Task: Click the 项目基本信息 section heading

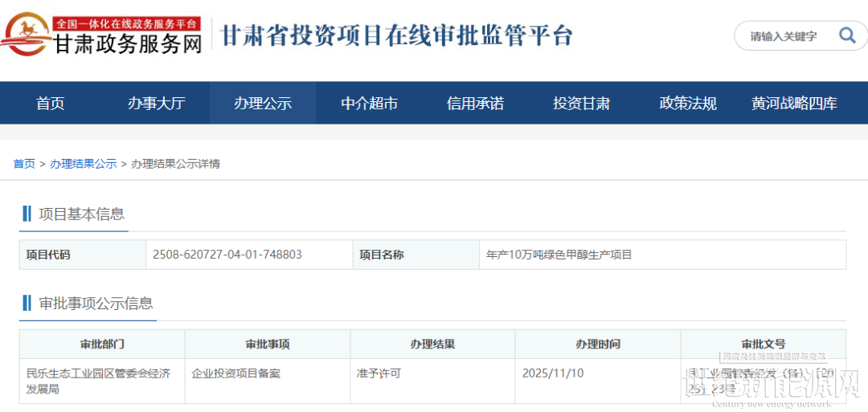Action: click(x=81, y=214)
